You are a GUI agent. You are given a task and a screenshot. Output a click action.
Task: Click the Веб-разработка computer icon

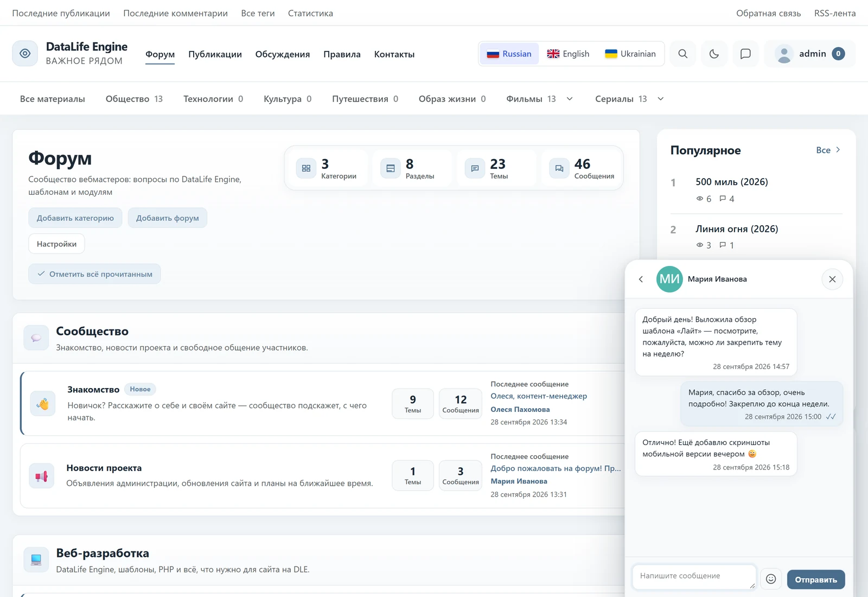coord(36,560)
